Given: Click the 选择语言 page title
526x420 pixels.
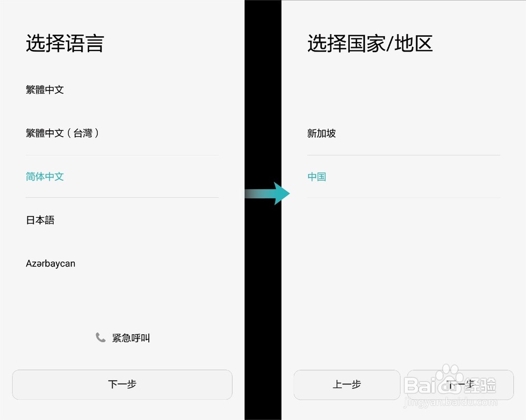Looking at the screenshot, I should [x=65, y=44].
